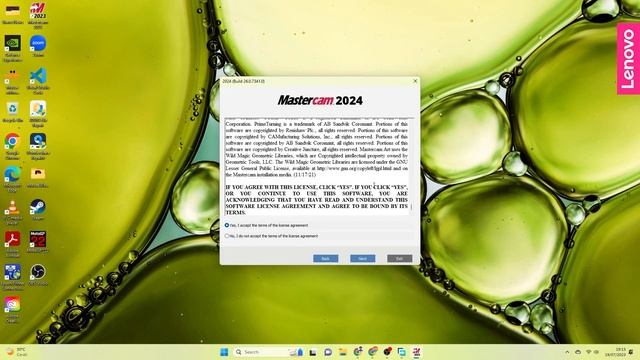The height and width of the screenshot is (360, 640).
Task: Click the Lenovo badge on desktop
Action: click(628, 58)
